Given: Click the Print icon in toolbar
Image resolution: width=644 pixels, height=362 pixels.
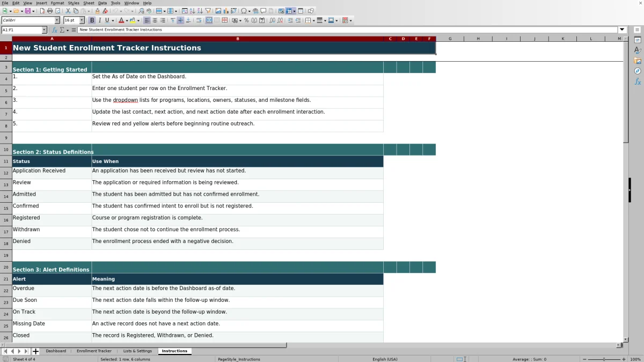Looking at the screenshot, I should pos(50,11).
